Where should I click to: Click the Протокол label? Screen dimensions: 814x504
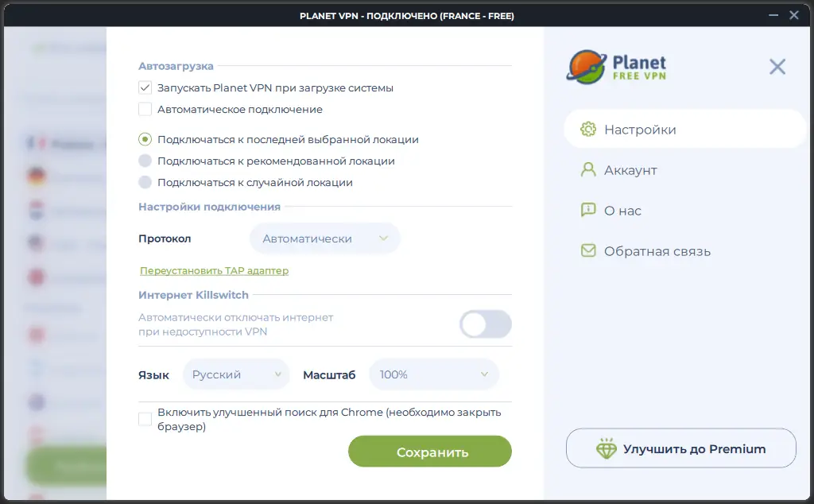[165, 238]
